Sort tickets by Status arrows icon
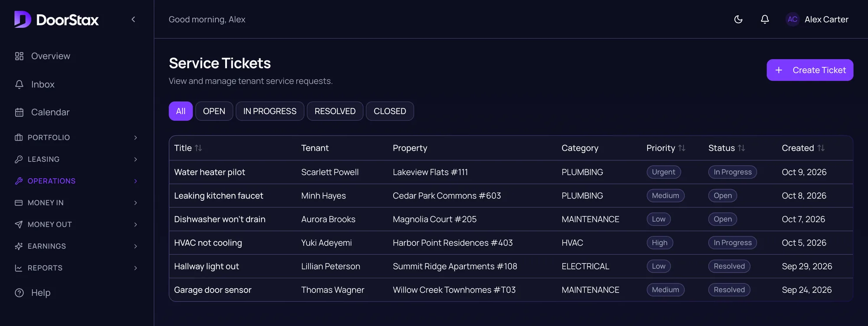This screenshot has height=326, width=868. [741, 148]
